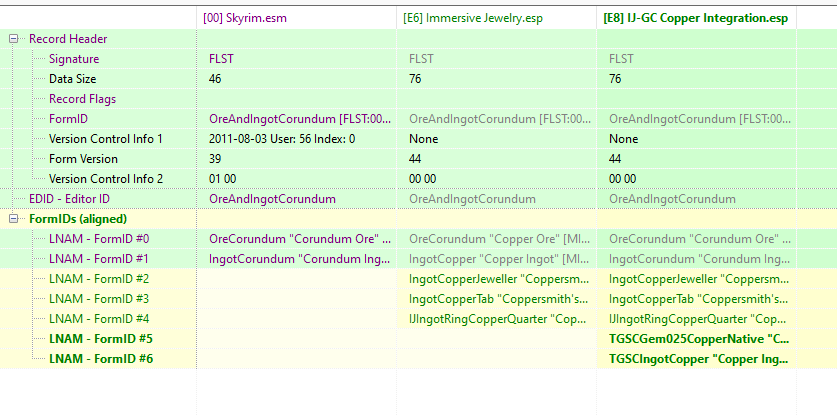Select the LNAM - FormID #4 row

[418, 319]
